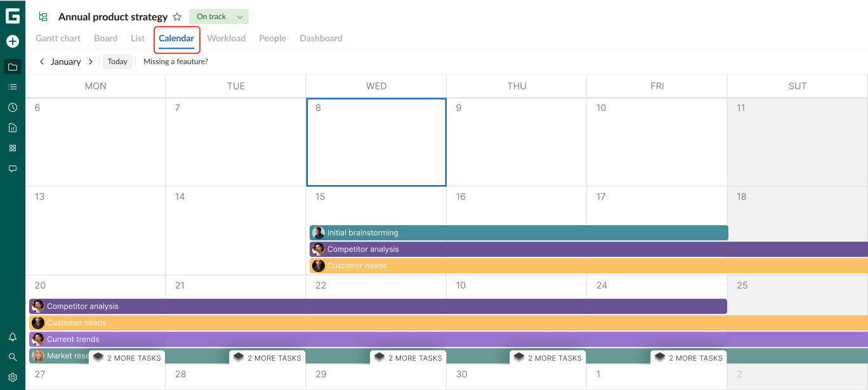Image resolution: width=868 pixels, height=390 pixels.
Task: Open the clock time log icon
Action: click(13, 108)
